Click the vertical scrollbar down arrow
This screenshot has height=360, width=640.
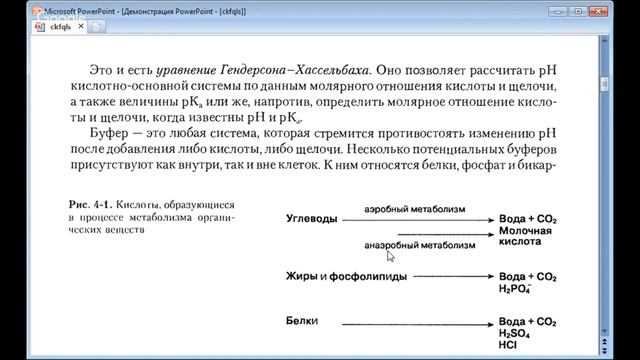click(604, 331)
